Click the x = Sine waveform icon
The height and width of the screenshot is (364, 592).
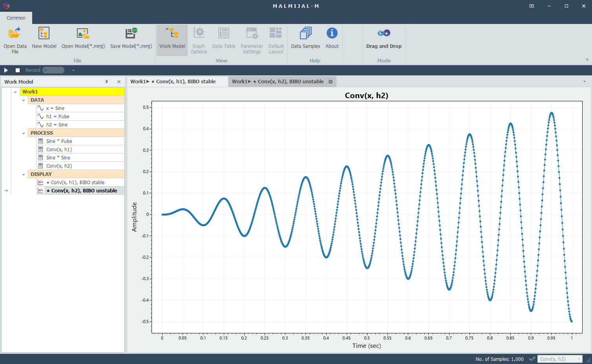40,108
